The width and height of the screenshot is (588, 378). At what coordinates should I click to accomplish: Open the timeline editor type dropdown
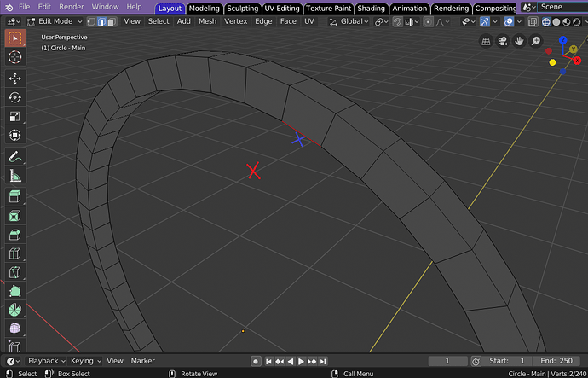[x=13, y=362]
